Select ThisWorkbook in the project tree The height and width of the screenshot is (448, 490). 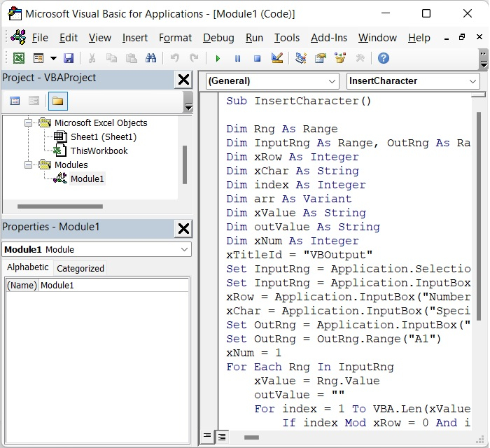coord(99,150)
